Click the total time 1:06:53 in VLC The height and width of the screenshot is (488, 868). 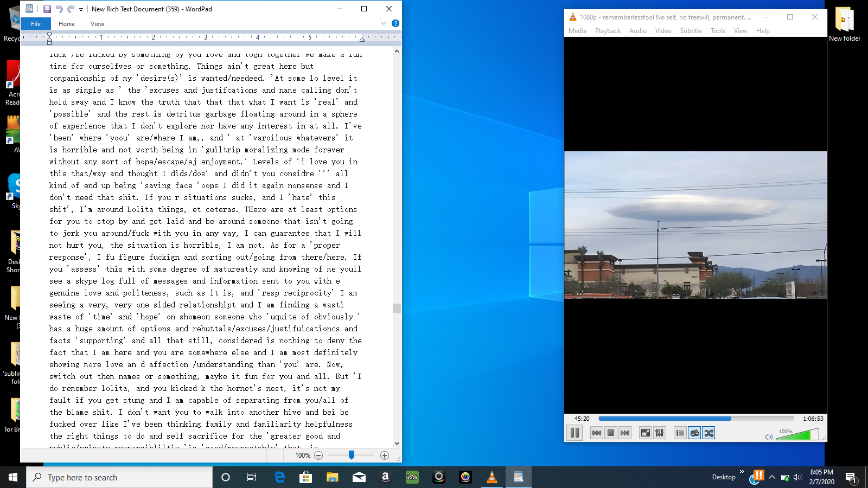point(813,419)
